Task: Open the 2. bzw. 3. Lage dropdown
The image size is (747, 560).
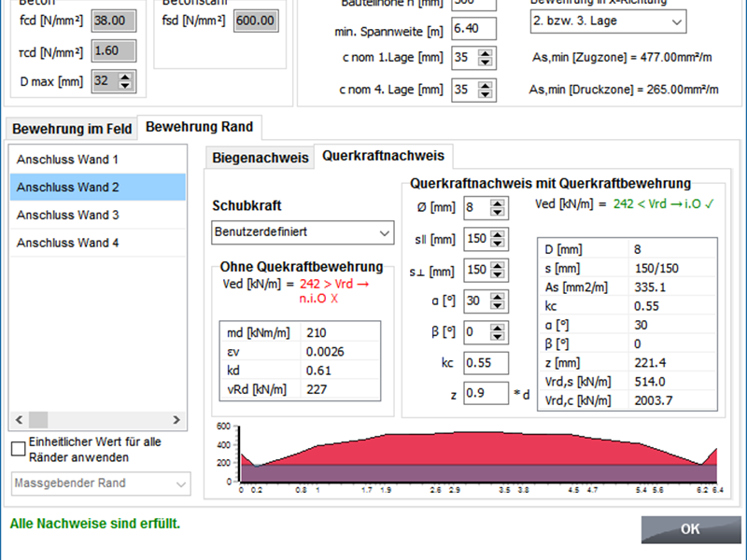Action: (606, 21)
